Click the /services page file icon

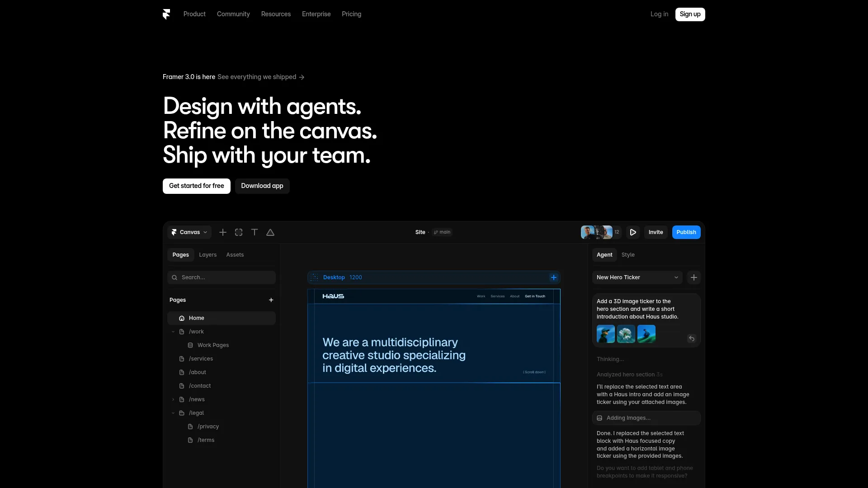(x=182, y=359)
